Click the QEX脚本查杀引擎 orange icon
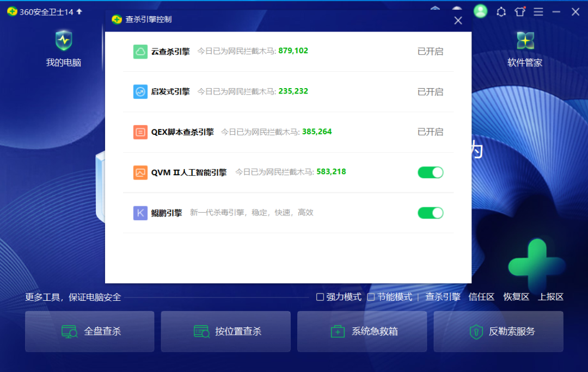The width and height of the screenshot is (588, 372). [140, 132]
